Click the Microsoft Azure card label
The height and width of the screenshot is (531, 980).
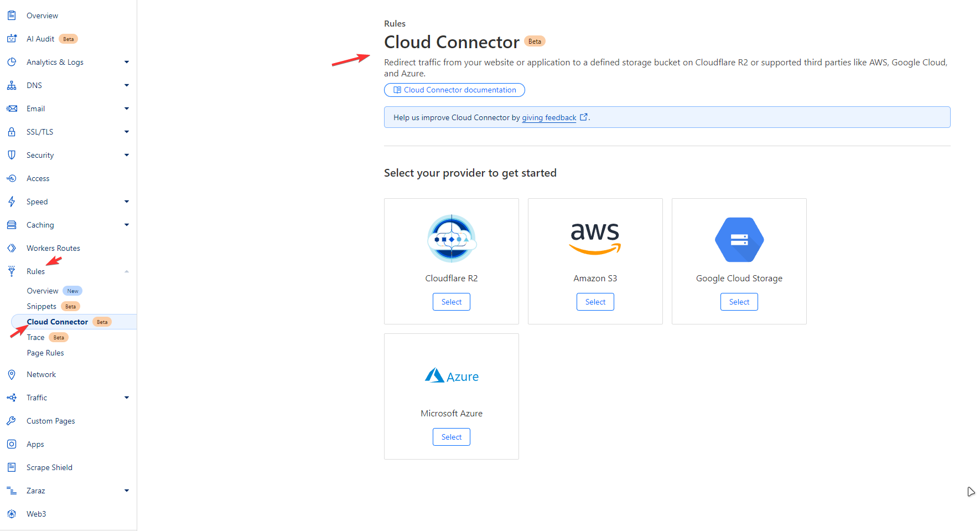tap(452, 413)
